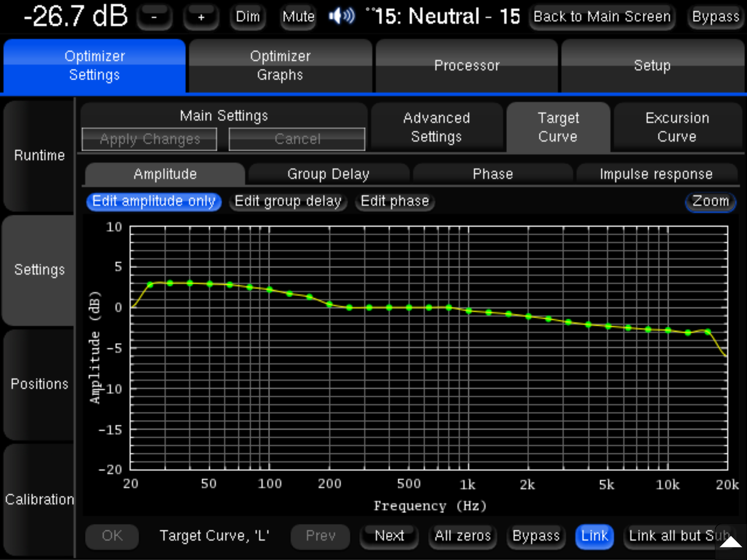
Task: Click the curve point at 50 Hz
Action: point(210,284)
